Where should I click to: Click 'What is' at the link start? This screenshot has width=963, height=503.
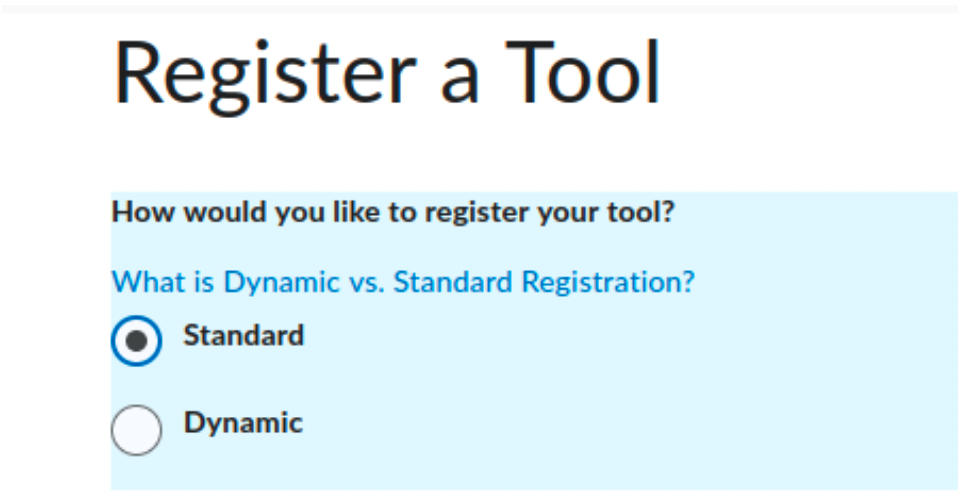163,282
